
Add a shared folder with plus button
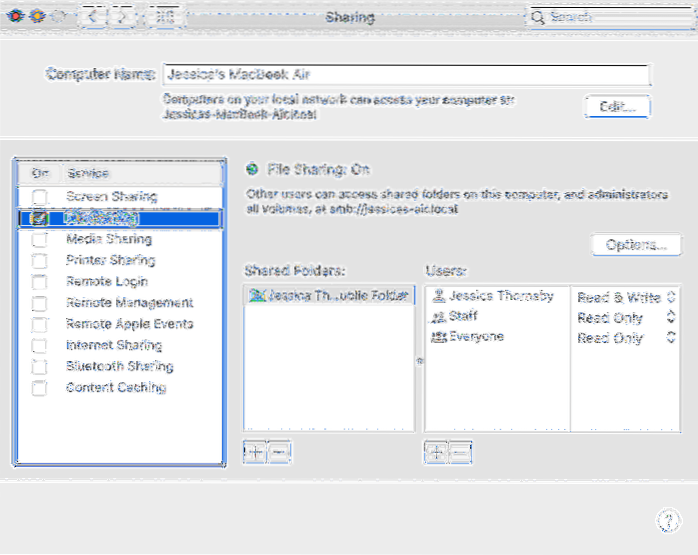255,452
